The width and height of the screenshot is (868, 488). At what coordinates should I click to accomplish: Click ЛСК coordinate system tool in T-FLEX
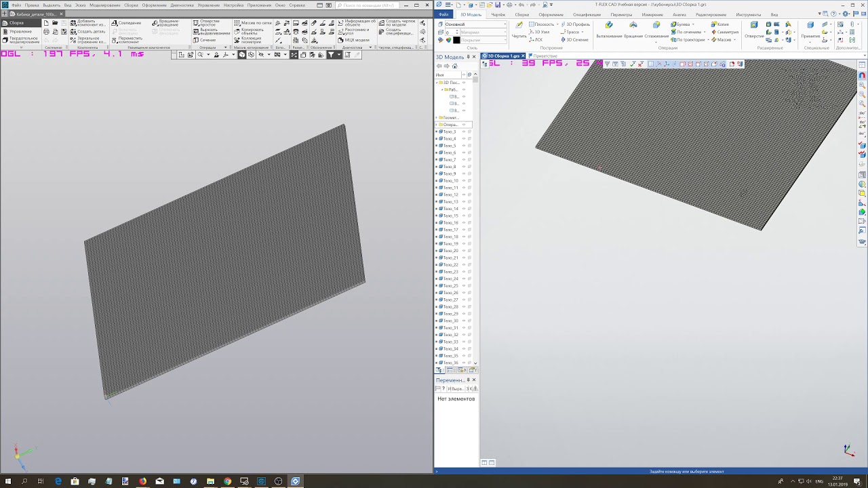point(536,40)
